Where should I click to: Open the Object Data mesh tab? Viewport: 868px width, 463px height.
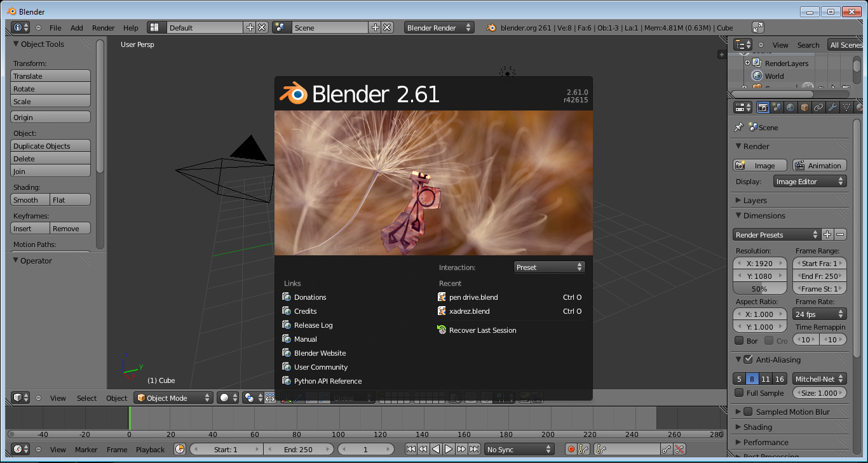coord(847,107)
